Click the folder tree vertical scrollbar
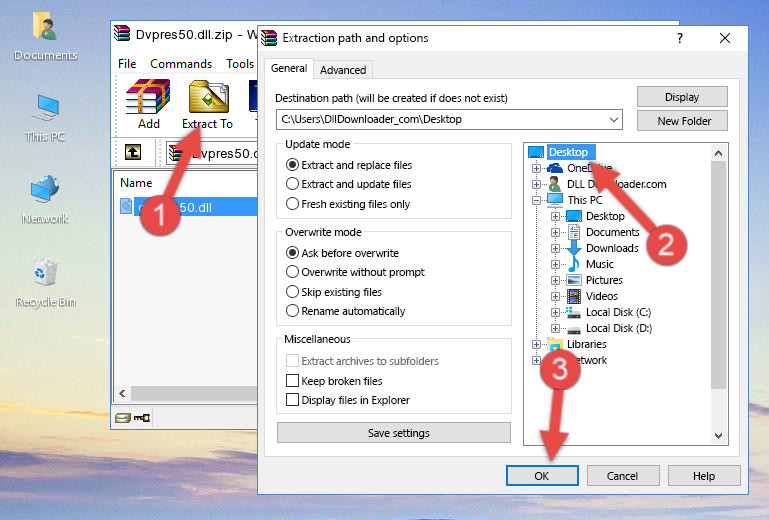 [x=718, y=275]
